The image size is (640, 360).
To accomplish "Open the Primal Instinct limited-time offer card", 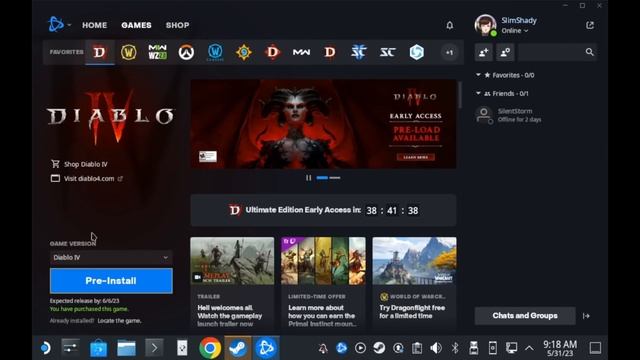I will tap(323, 282).
